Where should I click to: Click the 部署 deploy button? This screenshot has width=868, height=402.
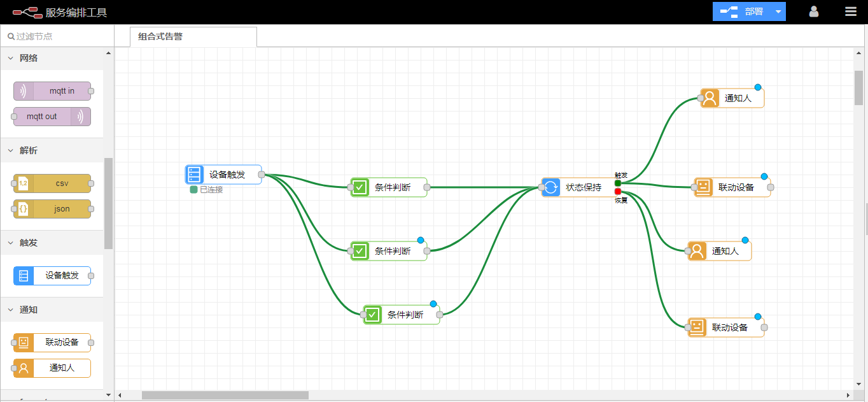tap(742, 12)
